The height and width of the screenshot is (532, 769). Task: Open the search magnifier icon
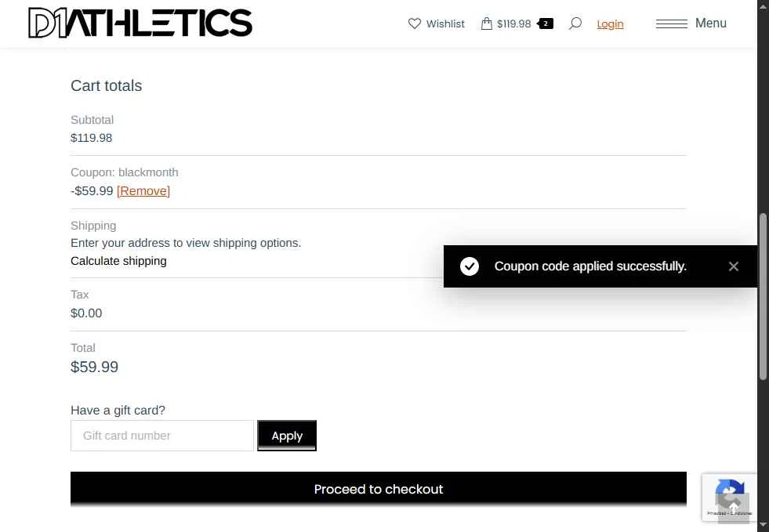[575, 24]
